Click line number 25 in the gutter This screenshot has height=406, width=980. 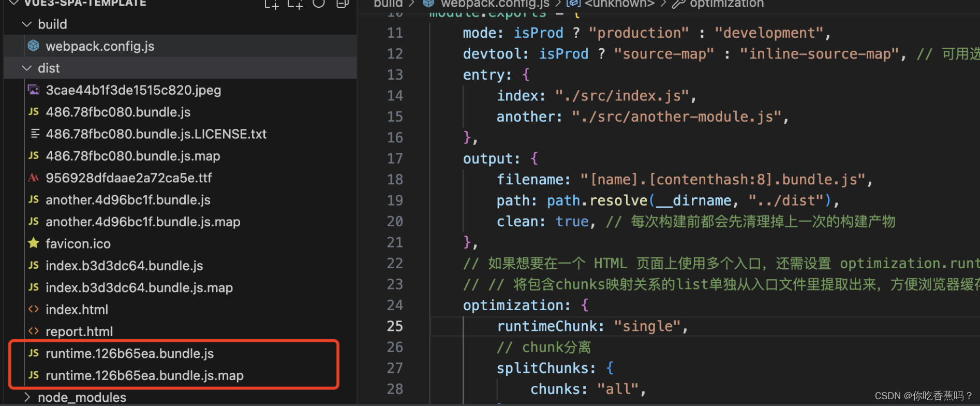point(395,326)
